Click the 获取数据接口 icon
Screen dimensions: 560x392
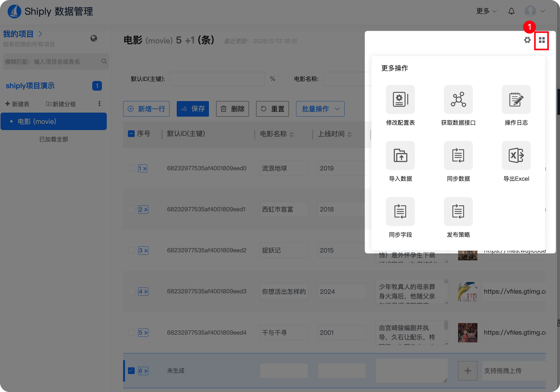pyautogui.click(x=458, y=99)
